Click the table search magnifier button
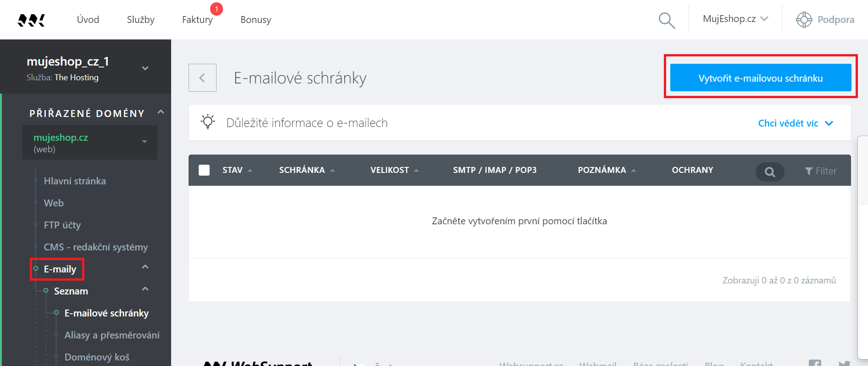 click(x=769, y=172)
